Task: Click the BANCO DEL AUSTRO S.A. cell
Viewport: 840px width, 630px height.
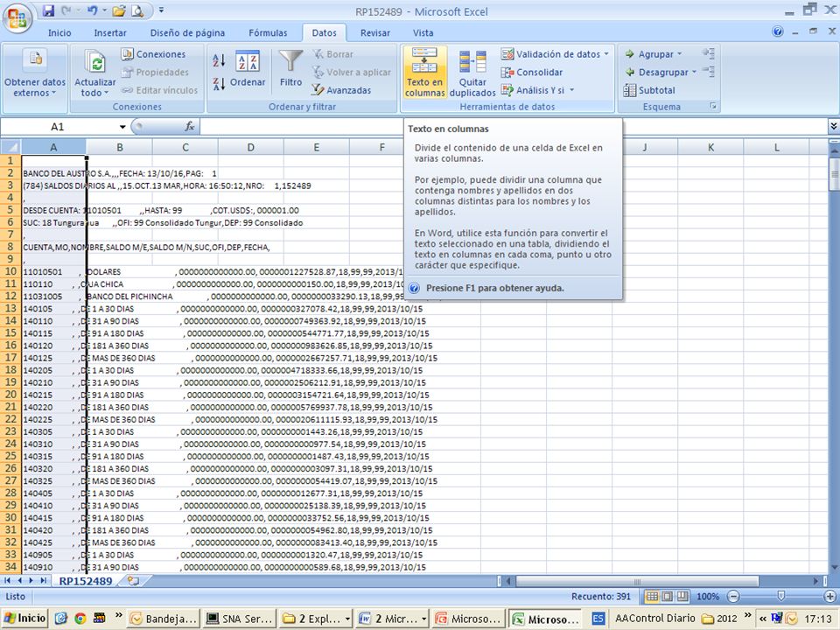Action: 53,173
